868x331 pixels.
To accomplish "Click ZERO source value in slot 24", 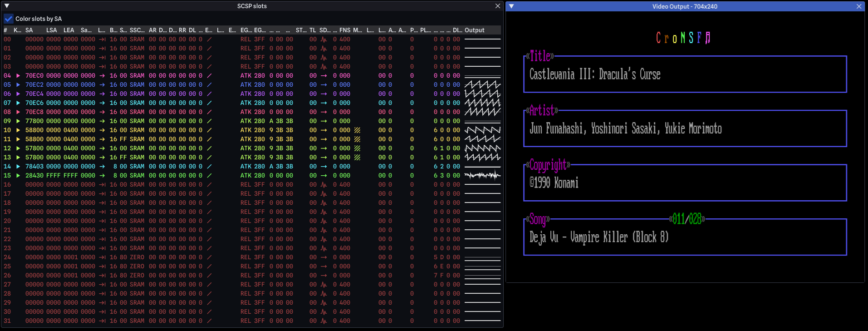I will [137, 257].
